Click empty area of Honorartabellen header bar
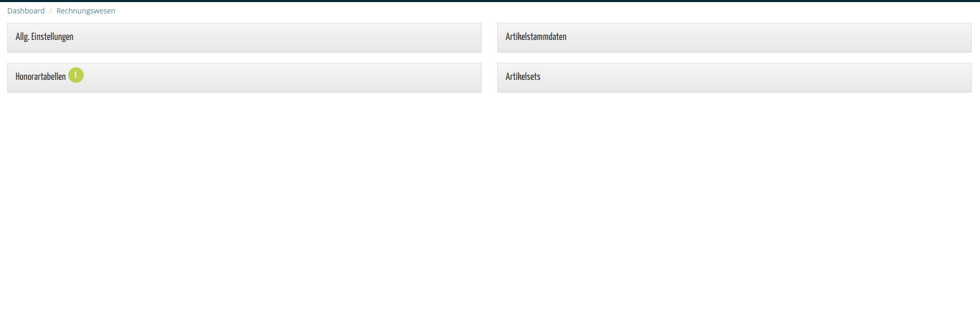 (280, 77)
